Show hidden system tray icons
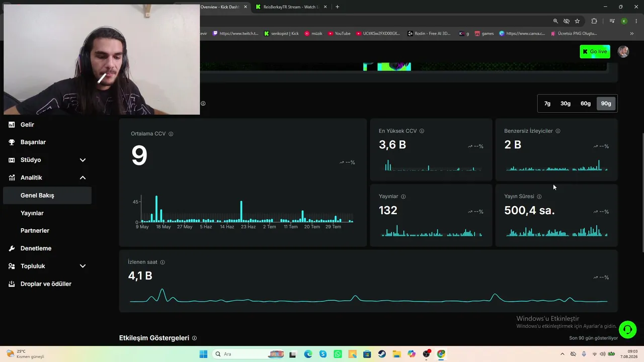Viewport: 644px width, 362px height. coord(562,354)
